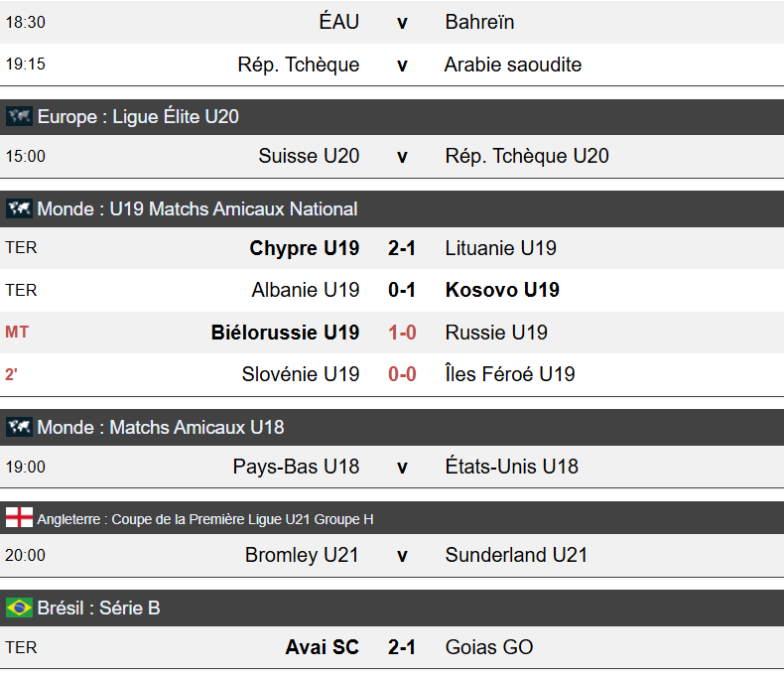Select the Chypre U19 2-1 score
This screenshot has height=677, width=784.
click(x=402, y=248)
